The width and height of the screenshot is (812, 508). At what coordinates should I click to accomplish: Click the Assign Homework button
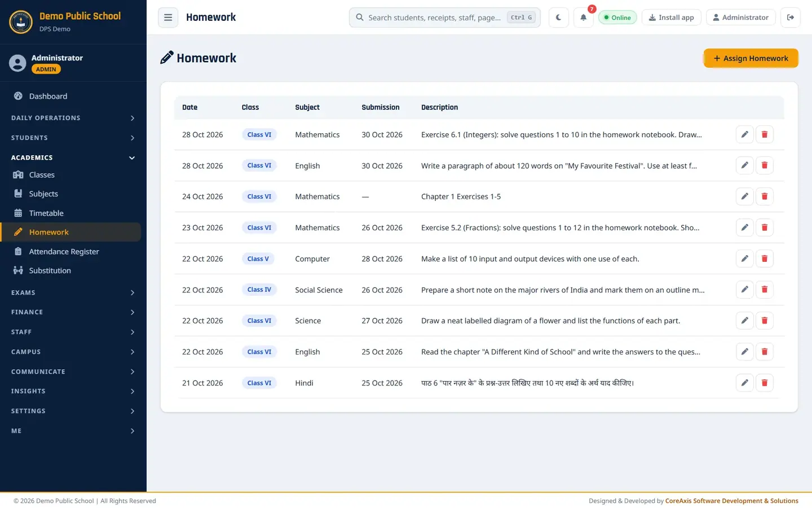[x=751, y=58]
